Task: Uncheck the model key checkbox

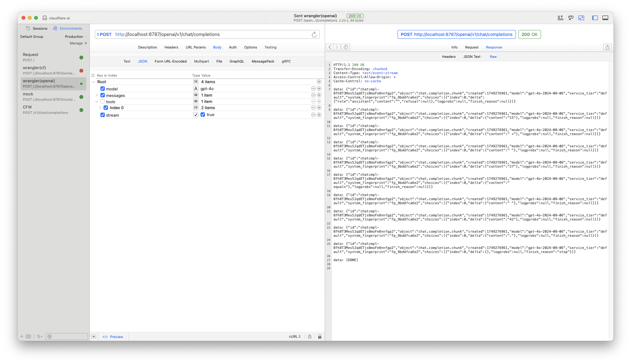Action: pos(103,89)
